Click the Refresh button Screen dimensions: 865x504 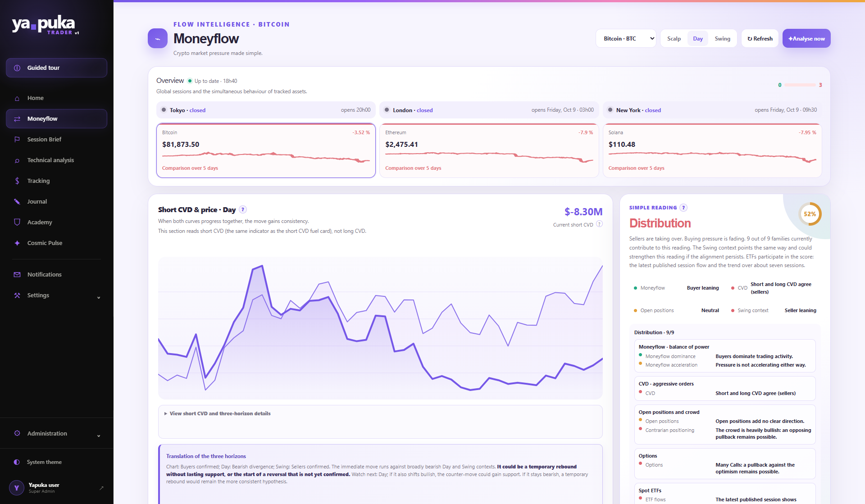coord(760,39)
